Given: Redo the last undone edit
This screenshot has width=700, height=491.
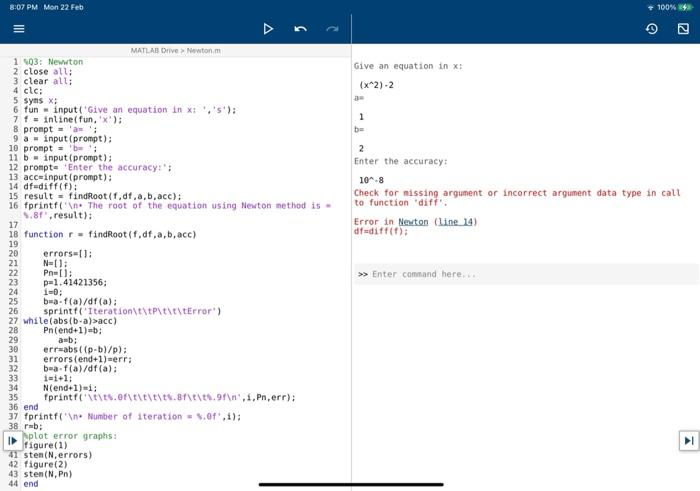Looking at the screenshot, I should coord(332,29).
